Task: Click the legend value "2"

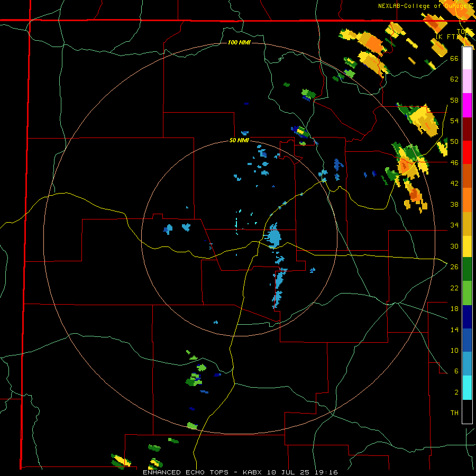Action: 456,392
